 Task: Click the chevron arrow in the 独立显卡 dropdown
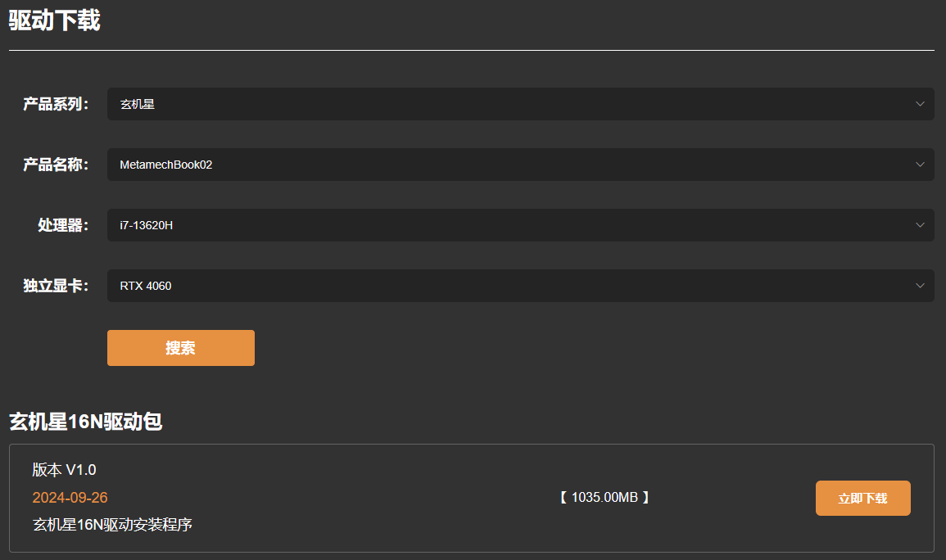point(920,286)
